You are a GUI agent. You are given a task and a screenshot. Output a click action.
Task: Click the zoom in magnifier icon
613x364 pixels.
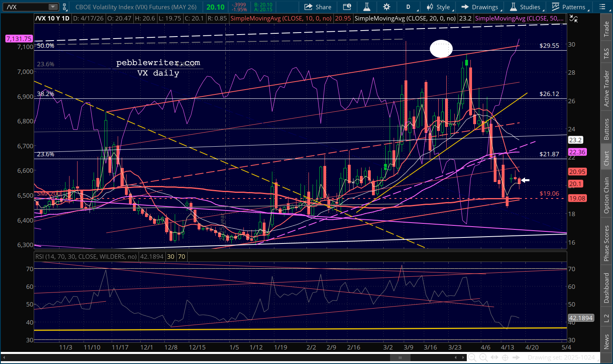click(x=483, y=358)
